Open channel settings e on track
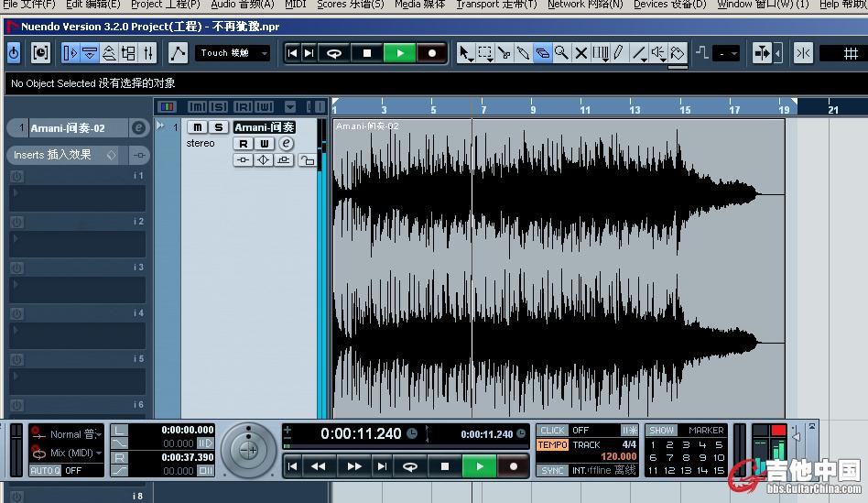 tap(286, 144)
